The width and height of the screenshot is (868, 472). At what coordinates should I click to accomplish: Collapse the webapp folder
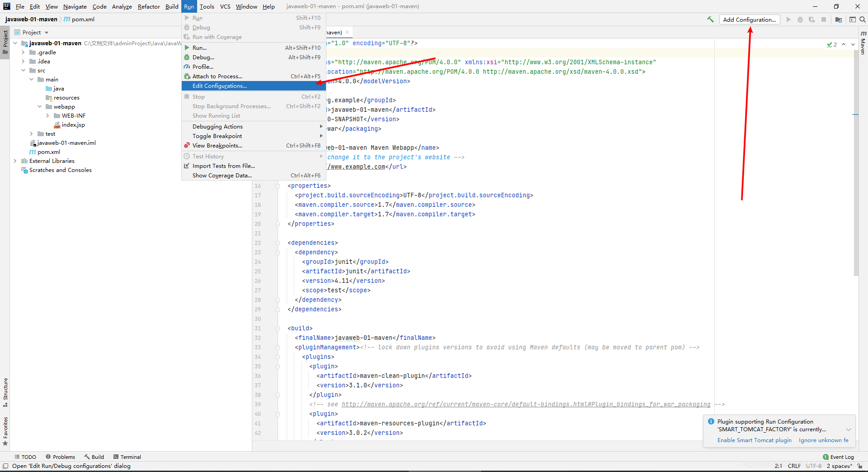[x=40, y=107]
